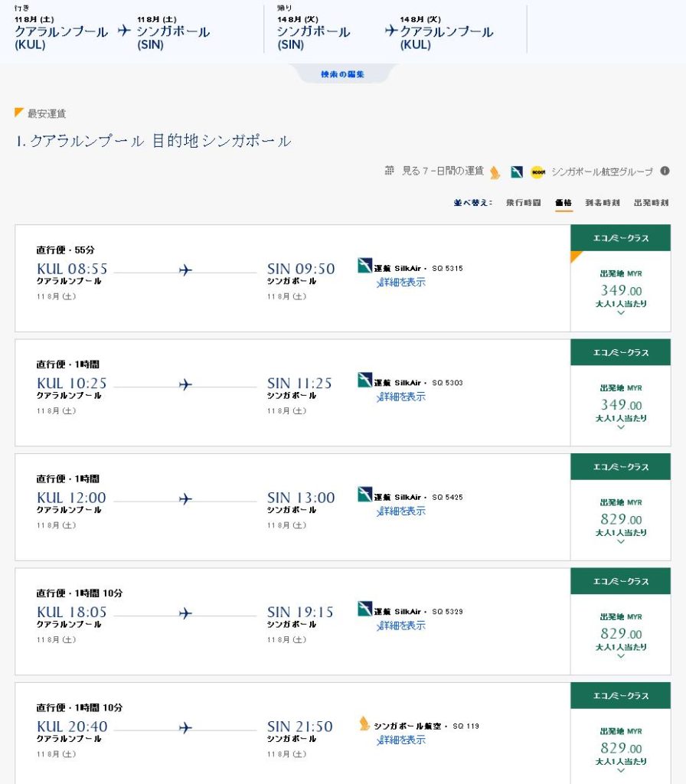Click the Singapore Airlines bird logo in group header
The image size is (686, 784).
click(x=495, y=172)
